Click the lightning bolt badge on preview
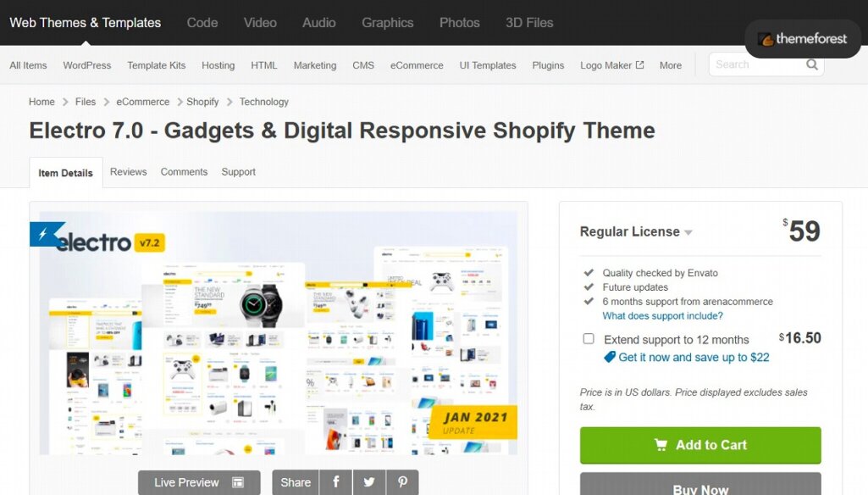The width and height of the screenshot is (868, 495). [45, 234]
